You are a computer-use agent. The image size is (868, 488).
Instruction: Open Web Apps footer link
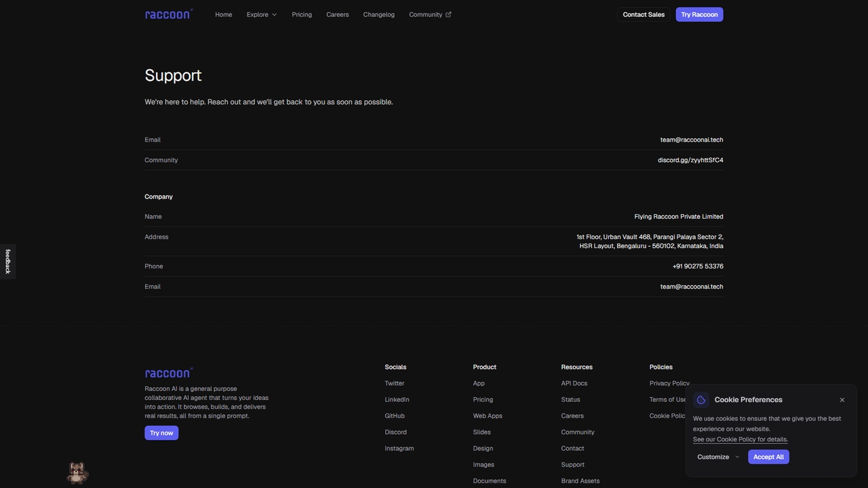click(488, 415)
